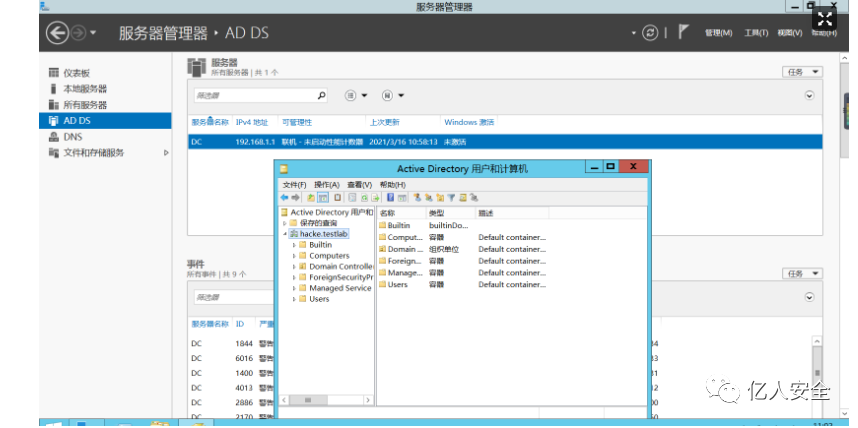Screen dimensions: 858x428
Task: Export the list using toolbar icon
Action: (x=375, y=198)
